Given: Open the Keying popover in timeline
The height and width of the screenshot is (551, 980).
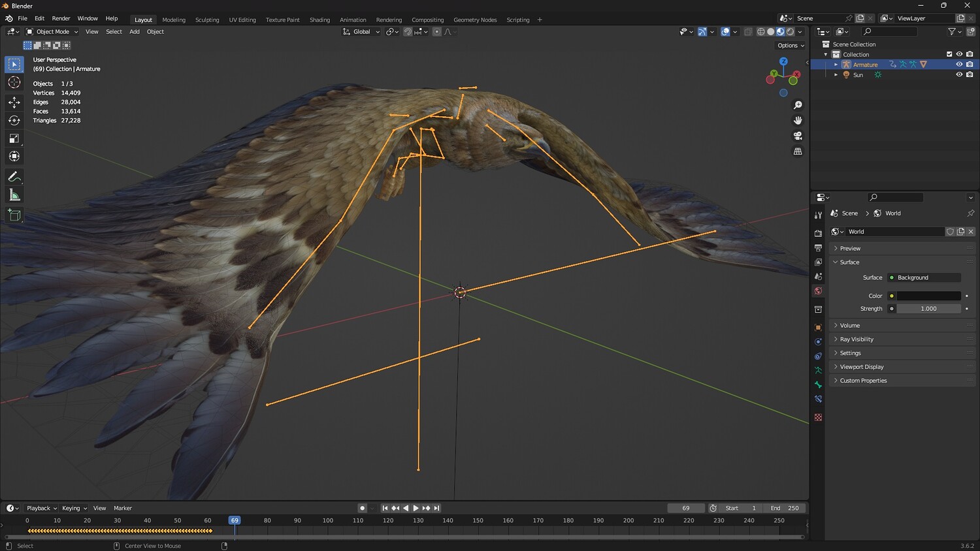Looking at the screenshot, I should click(74, 508).
